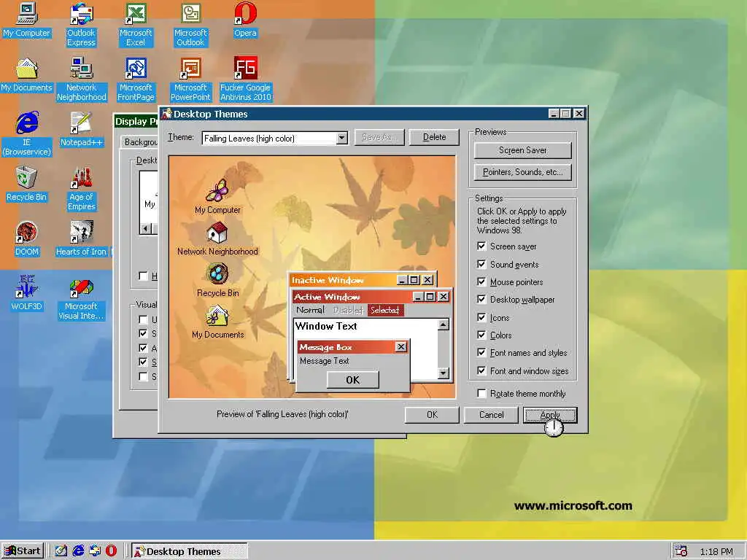Click Internet Explorer quick launch icon
The height and width of the screenshot is (560, 747).
(x=78, y=551)
